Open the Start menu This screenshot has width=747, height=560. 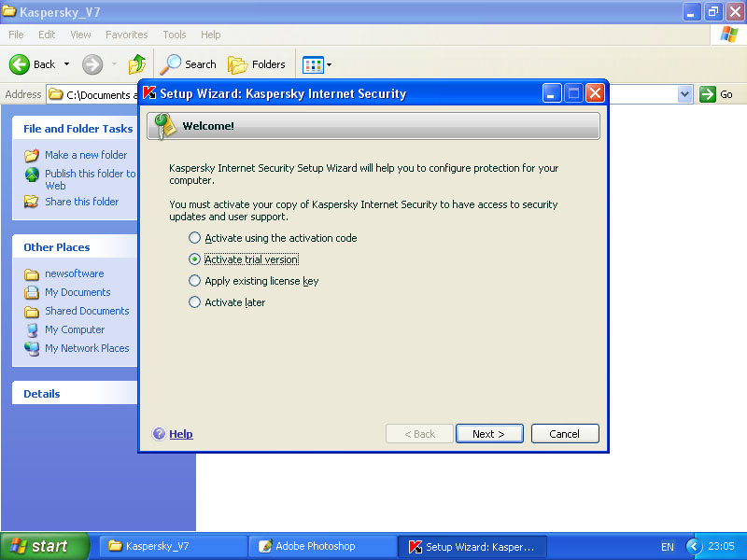(x=45, y=546)
